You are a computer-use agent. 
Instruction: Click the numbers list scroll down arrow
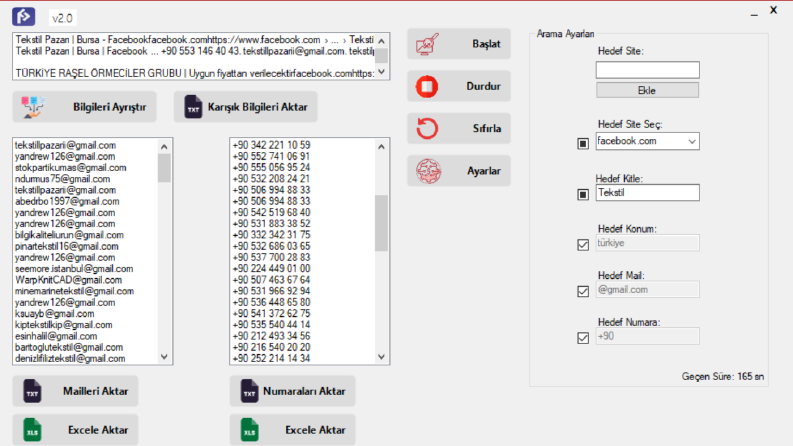(x=381, y=356)
